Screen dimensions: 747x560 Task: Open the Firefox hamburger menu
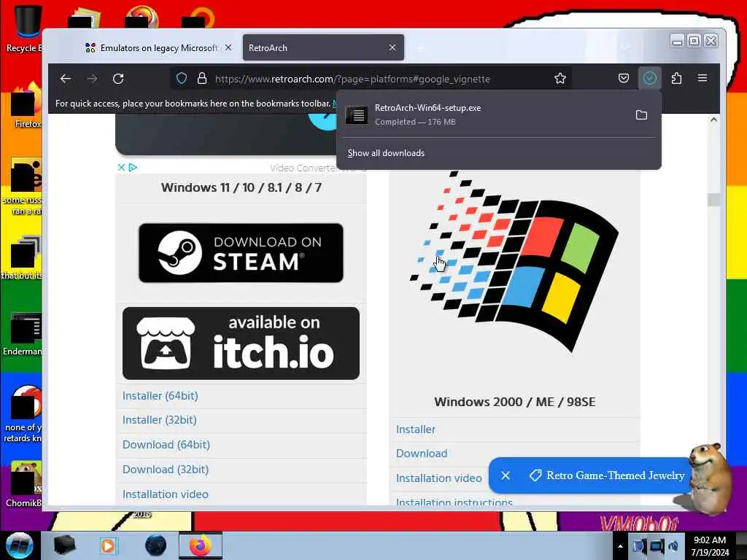[703, 78]
